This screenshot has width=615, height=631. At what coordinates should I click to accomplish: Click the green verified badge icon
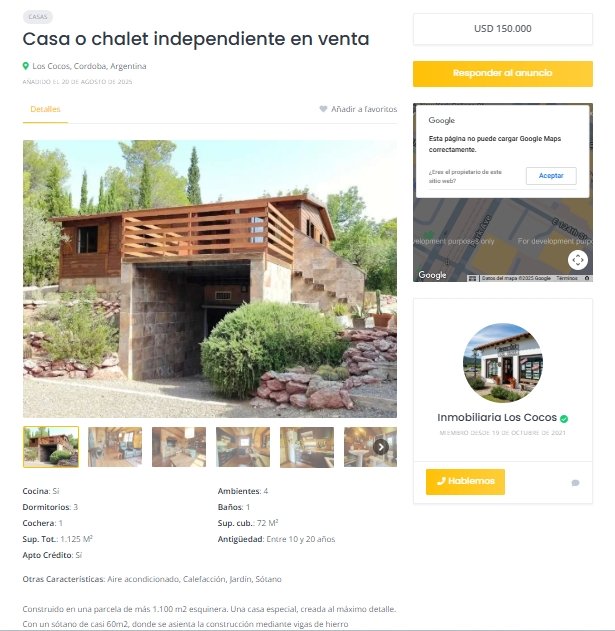(564, 419)
